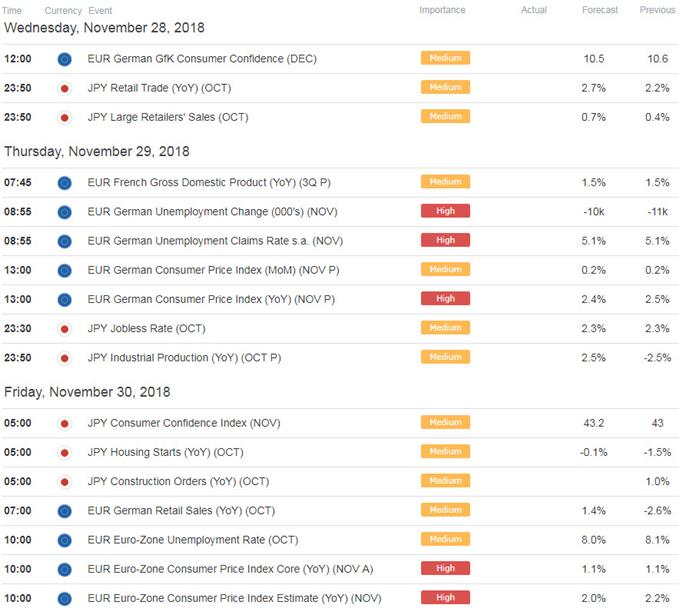Image resolution: width=679 pixels, height=611 pixels.
Task: Click the 07:45 time of French GDP
Action: (18, 183)
